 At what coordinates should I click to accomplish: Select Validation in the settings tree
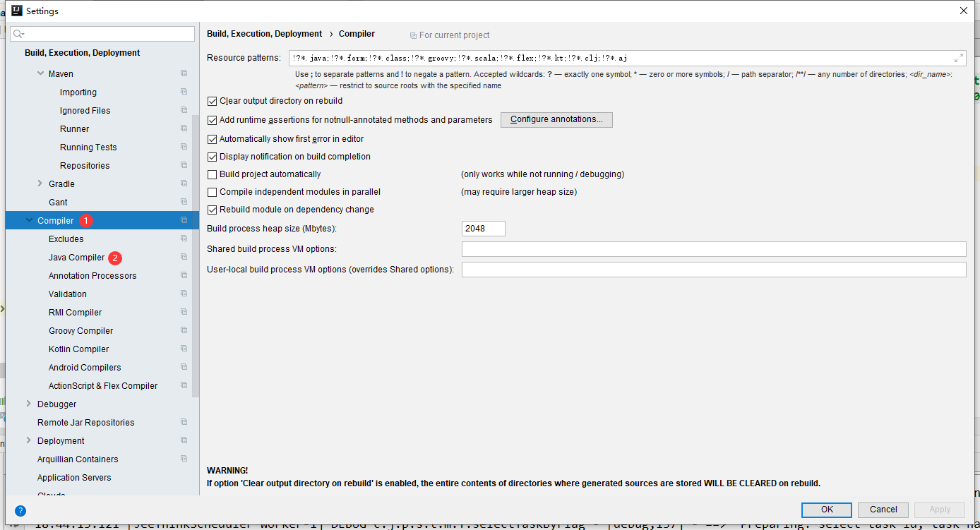point(68,294)
